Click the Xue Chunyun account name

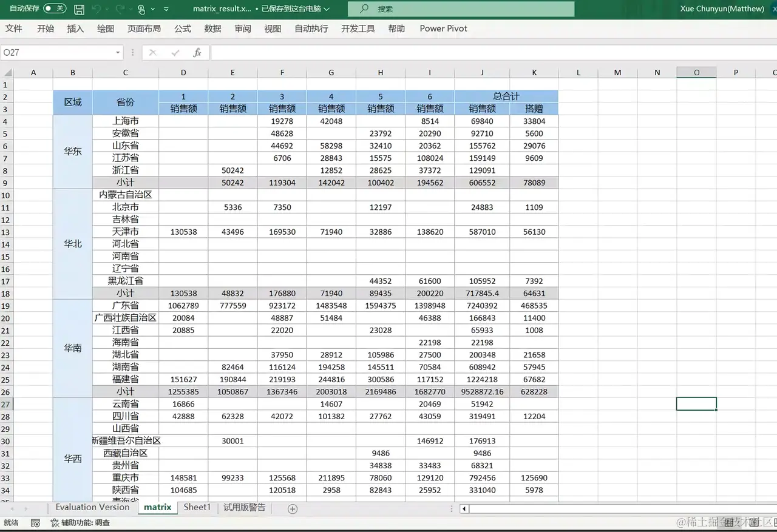tap(722, 8)
